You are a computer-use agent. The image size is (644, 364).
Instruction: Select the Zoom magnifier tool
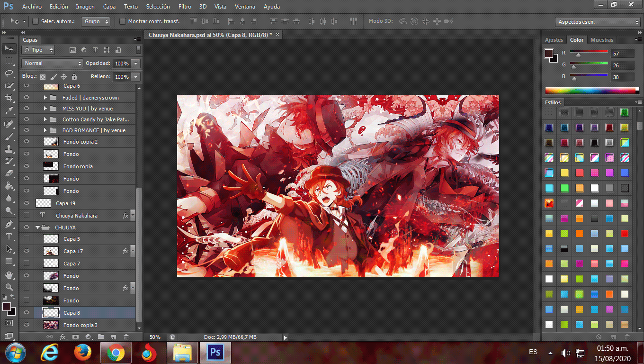click(x=9, y=287)
